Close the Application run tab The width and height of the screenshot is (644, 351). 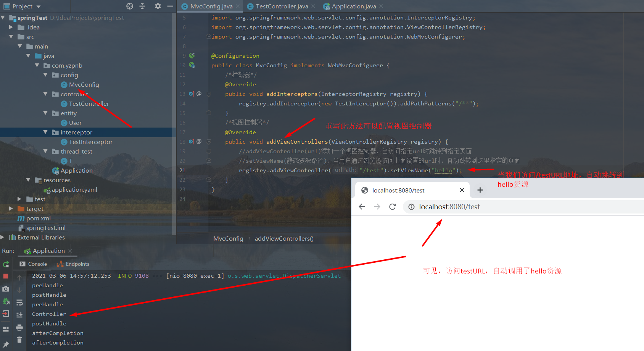click(70, 251)
